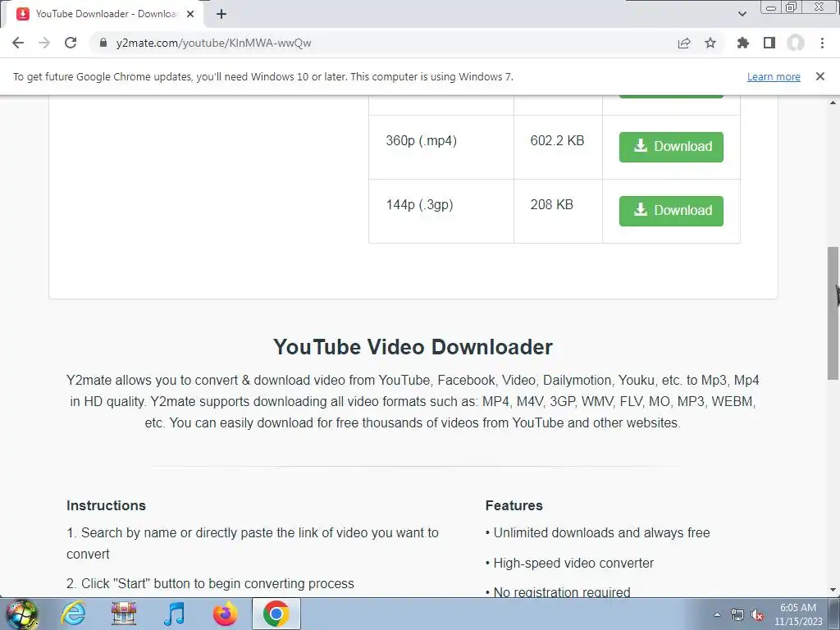840x630 pixels.
Task: Click the address bar URL
Action: [213, 43]
